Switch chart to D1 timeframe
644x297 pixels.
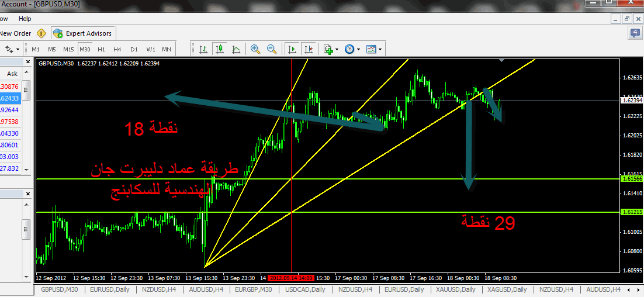tap(134, 49)
